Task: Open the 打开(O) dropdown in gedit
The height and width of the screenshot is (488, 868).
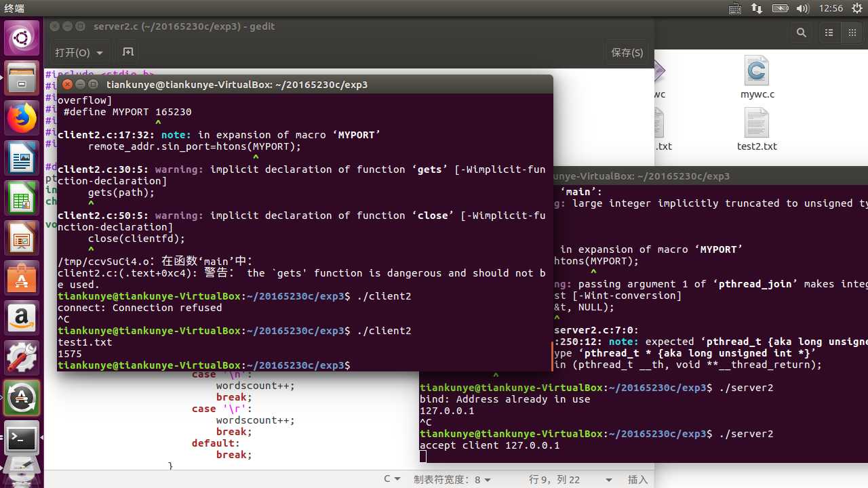Action: point(79,52)
